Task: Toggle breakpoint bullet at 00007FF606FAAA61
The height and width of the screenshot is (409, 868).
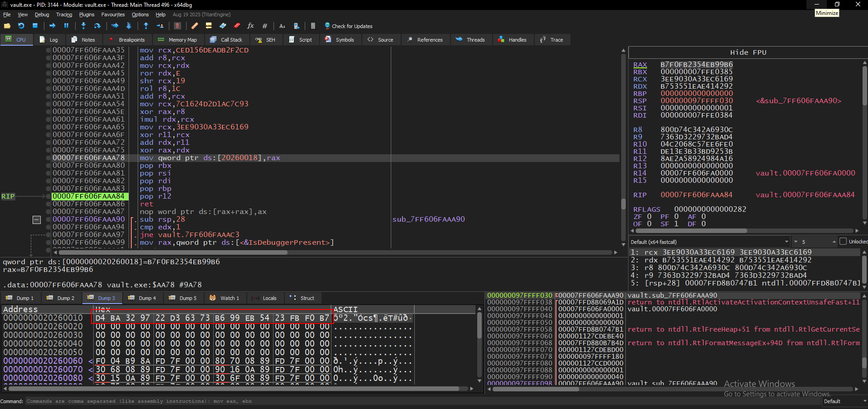Action: coord(48,119)
